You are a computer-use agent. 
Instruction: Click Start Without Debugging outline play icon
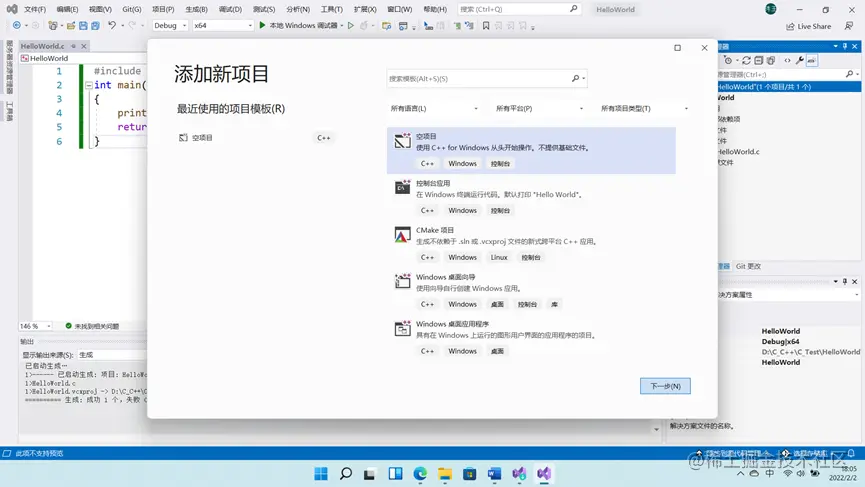click(x=350, y=25)
